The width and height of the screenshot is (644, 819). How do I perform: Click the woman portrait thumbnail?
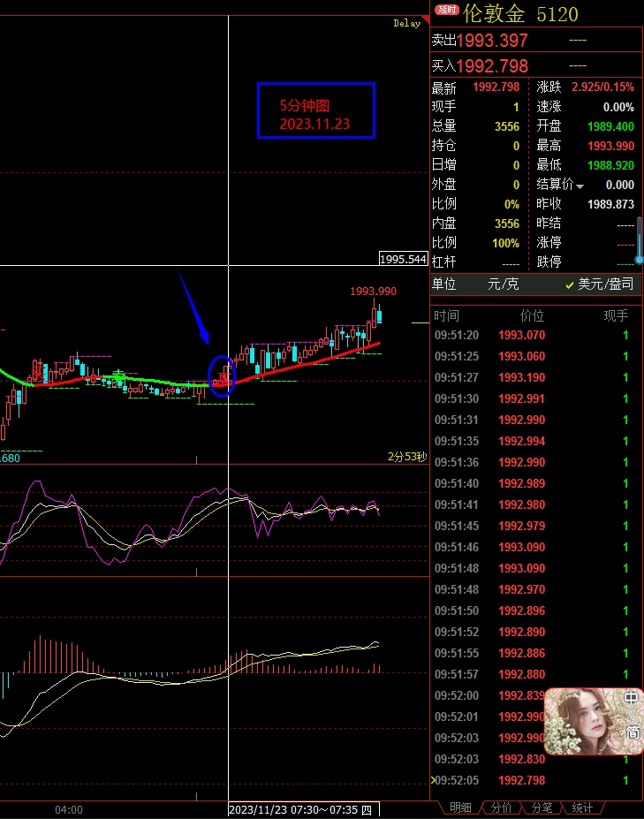point(583,721)
